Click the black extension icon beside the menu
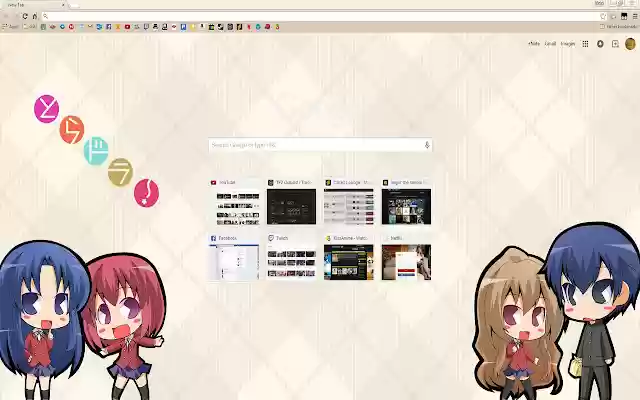 click(624, 16)
